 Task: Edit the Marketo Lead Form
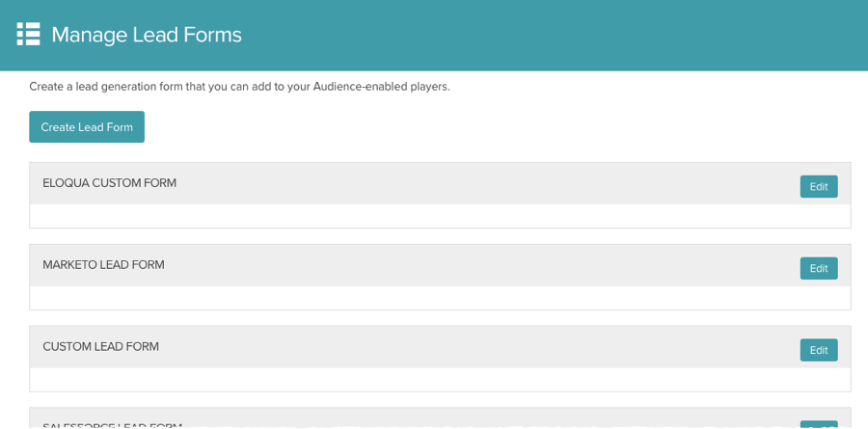click(x=819, y=268)
